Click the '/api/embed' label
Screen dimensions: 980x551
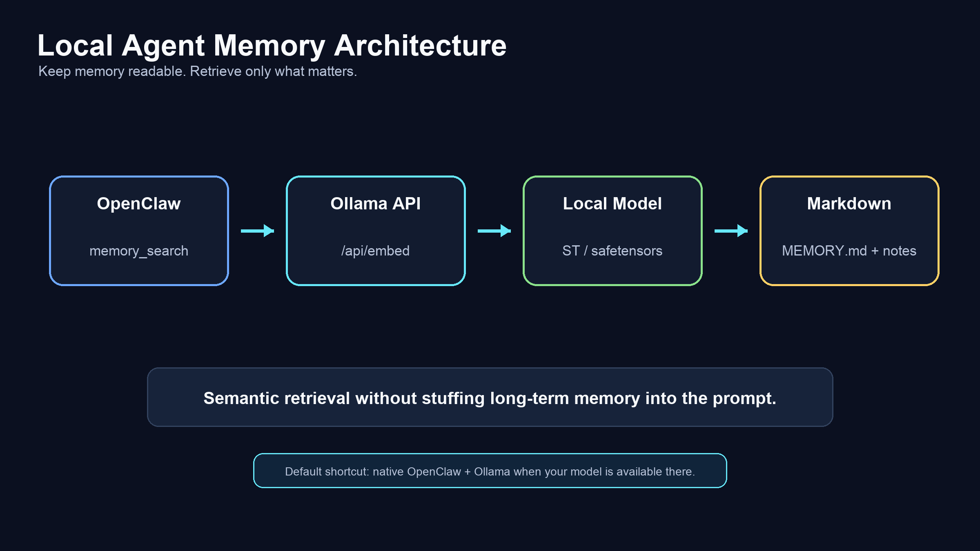tap(376, 251)
